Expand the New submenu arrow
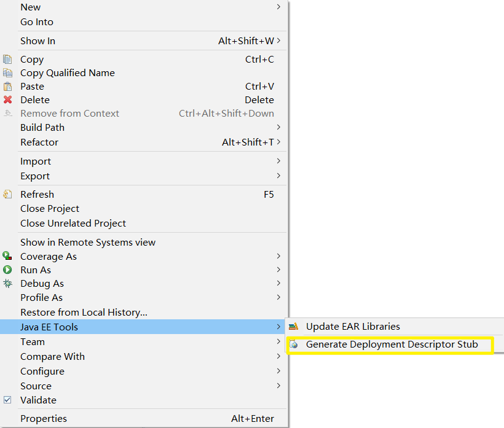Viewport: 504px width, 428px height. [x=278, y=7]
